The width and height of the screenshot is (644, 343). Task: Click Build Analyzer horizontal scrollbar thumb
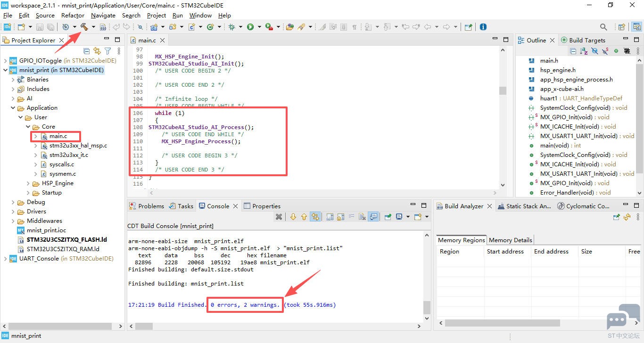[503, 323]
